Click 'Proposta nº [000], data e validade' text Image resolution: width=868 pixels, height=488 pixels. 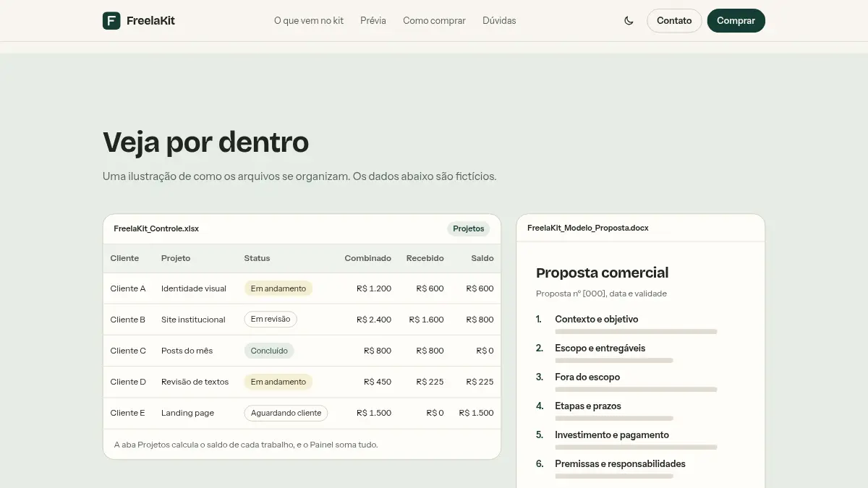[602, 294]
